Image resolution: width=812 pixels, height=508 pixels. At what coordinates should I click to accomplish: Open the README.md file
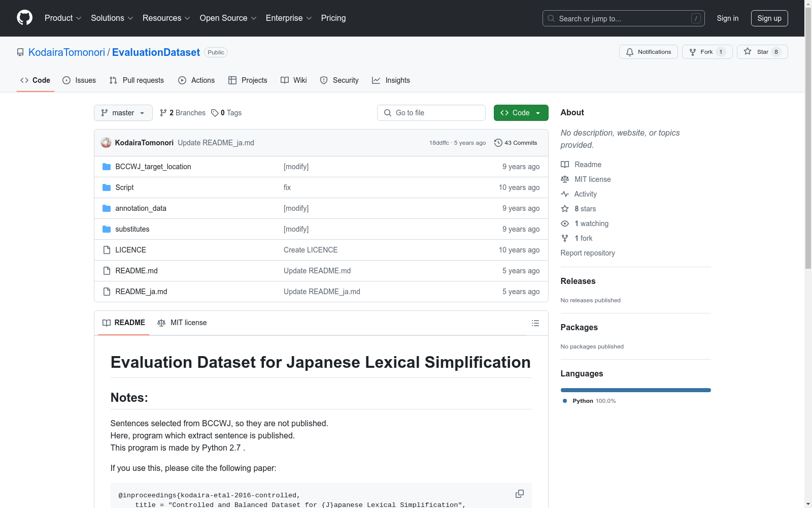[x=136, y=271]
